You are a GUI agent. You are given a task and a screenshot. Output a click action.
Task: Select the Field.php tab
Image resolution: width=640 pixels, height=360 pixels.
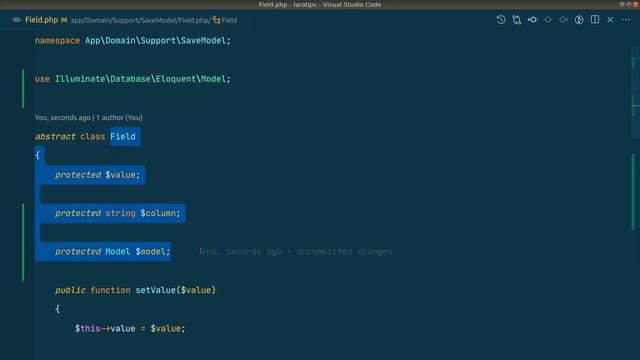[x=42, y=20]
